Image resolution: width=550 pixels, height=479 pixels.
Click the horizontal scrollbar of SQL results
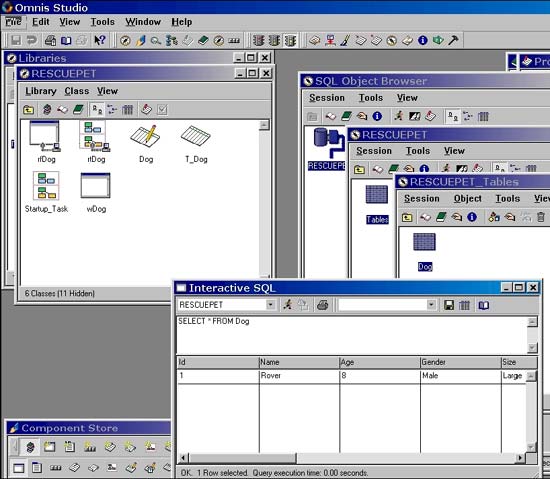353,458
